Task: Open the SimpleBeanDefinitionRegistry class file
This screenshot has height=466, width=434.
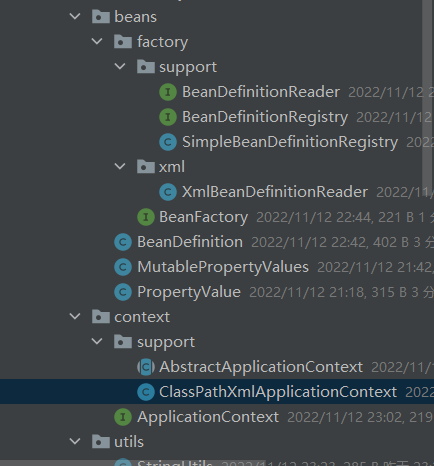Action: pos(290,142)
